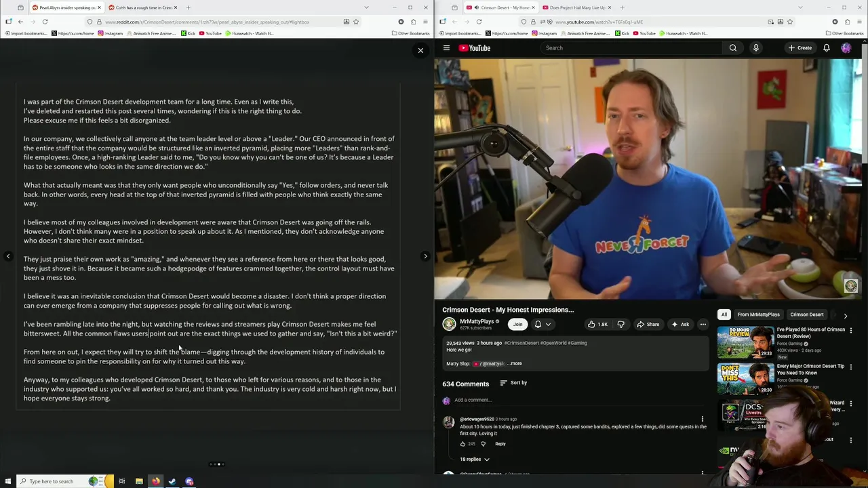Image resolution: width=868 pixels, height=488 pixels.
Task: Open MrMattyPlays channel avatar
Action: [x=449, y=324]
